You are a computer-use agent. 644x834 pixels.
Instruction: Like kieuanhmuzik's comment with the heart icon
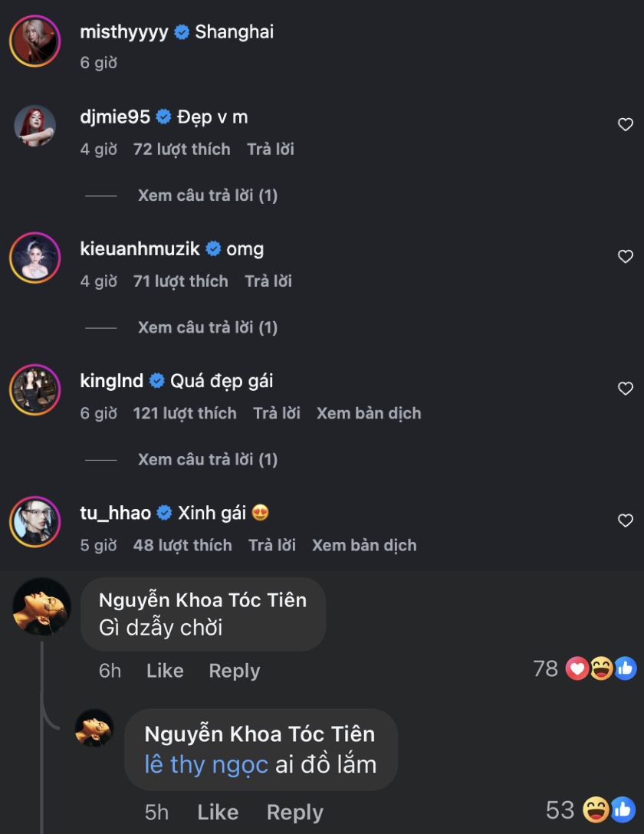click(625, 256)
